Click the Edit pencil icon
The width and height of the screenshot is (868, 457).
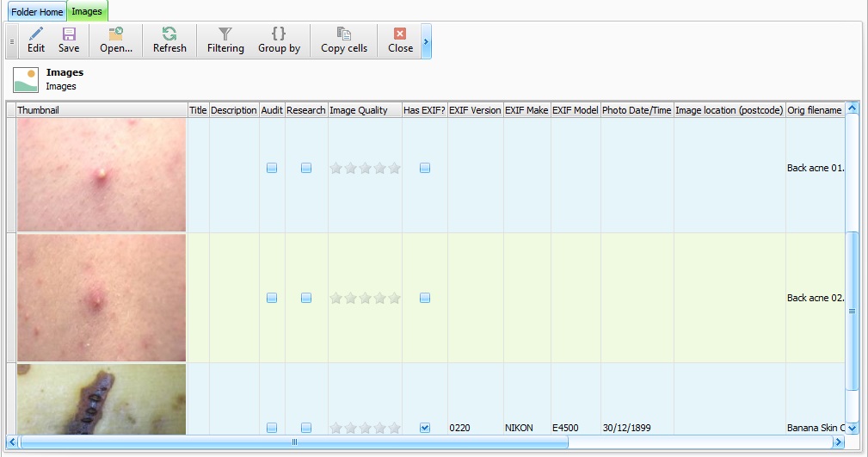click(36, 34)
